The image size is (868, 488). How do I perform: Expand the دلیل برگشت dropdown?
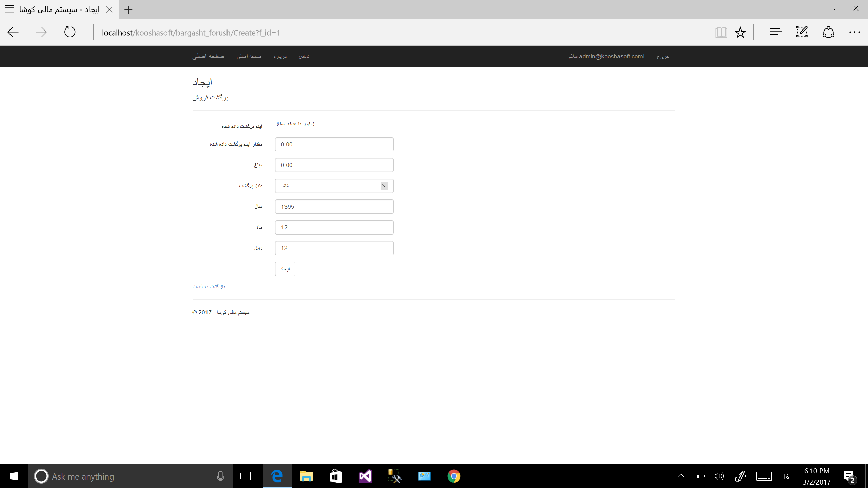pos(334,186)
